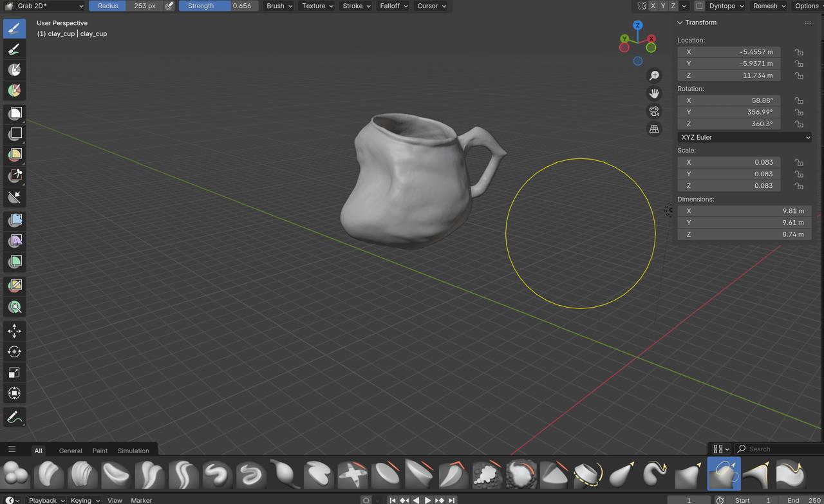824x504 pixels.
Task: Collapse the Transform panel
Action: click(x=680, y=23)
